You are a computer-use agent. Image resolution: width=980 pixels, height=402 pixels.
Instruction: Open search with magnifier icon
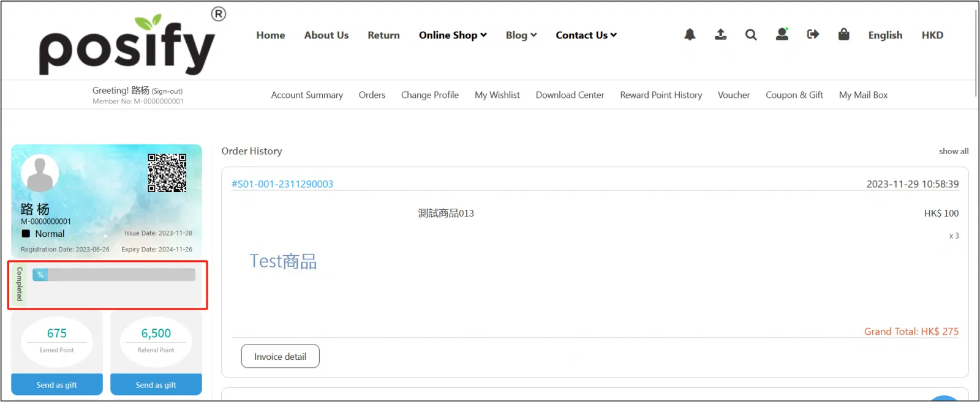click(751, 35)
